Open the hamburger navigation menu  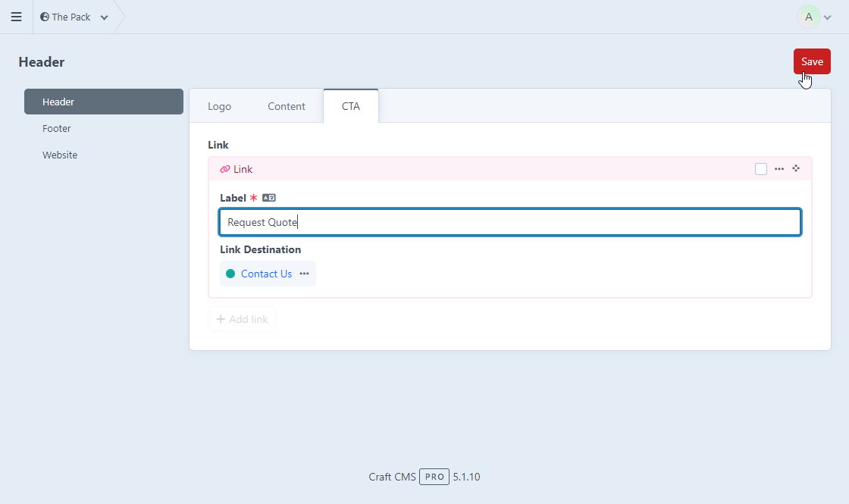[x=16, y=17]
